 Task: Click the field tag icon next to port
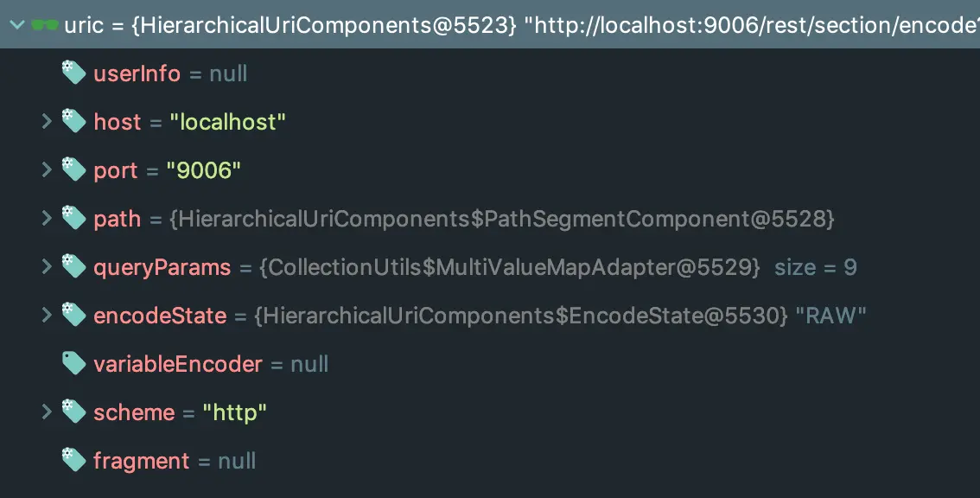[73, 169]
